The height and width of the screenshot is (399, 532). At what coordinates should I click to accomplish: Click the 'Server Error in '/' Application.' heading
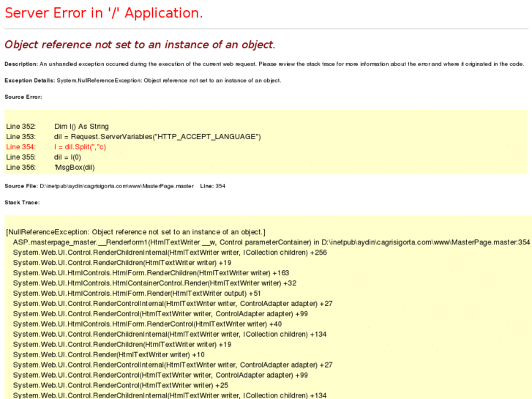coord(104,13)
